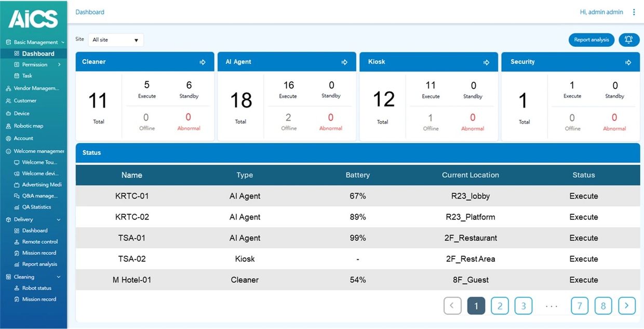Viewport: 644px width, 329px height.
Task: Collapse the Cleaning section
Action: point(59,277)
